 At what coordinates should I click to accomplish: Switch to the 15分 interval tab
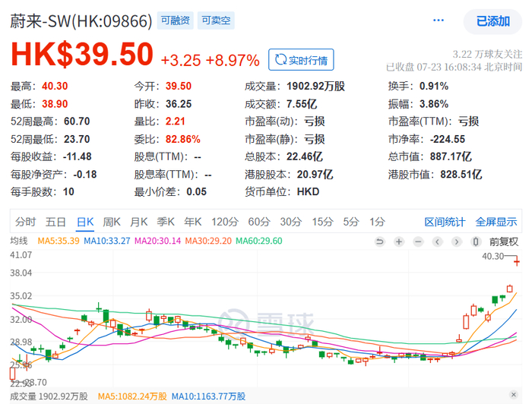323,222
